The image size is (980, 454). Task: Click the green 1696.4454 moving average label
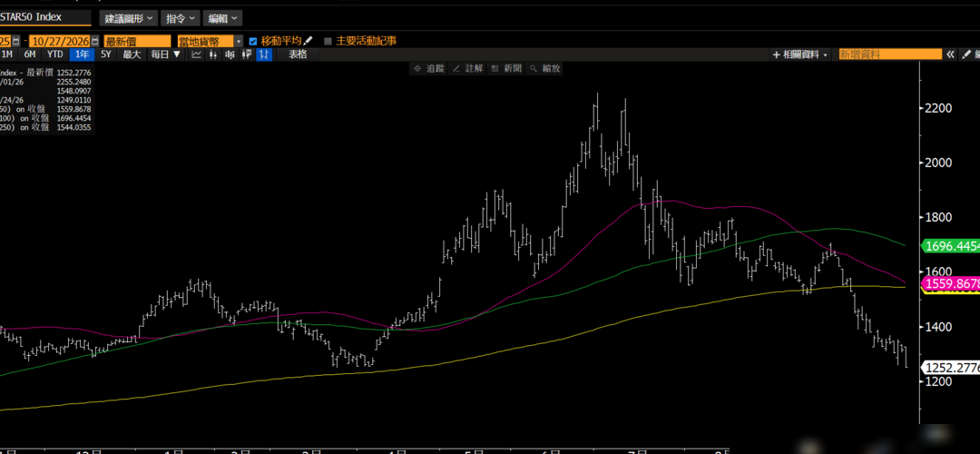pos(953,246)
